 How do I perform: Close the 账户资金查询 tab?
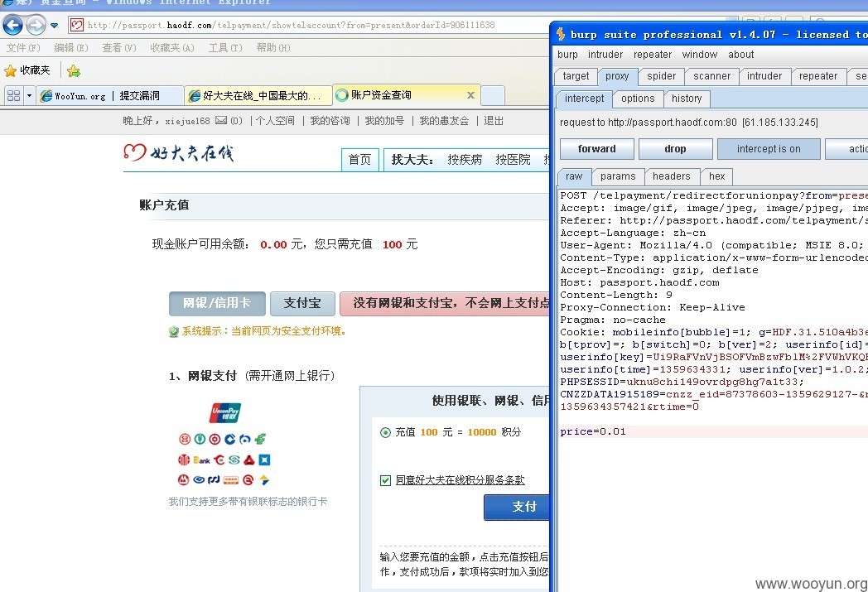[x=470, y=95]
